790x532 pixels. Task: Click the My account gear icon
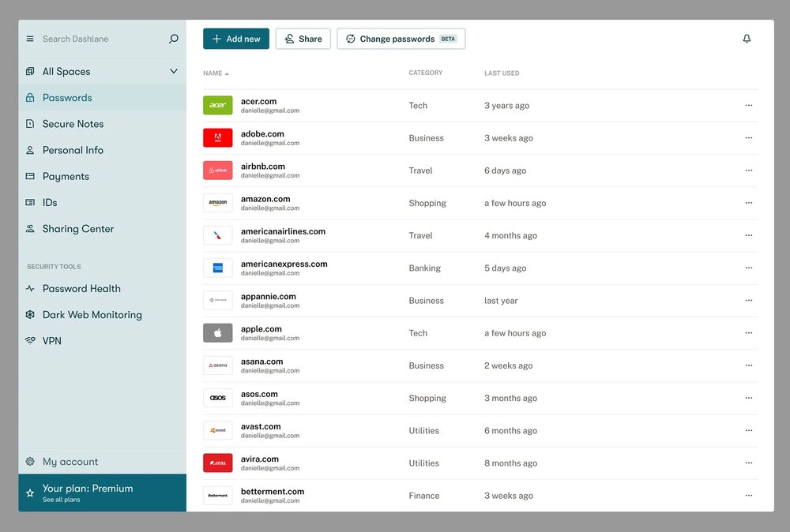pyautogui.click(x=30, y=462)
